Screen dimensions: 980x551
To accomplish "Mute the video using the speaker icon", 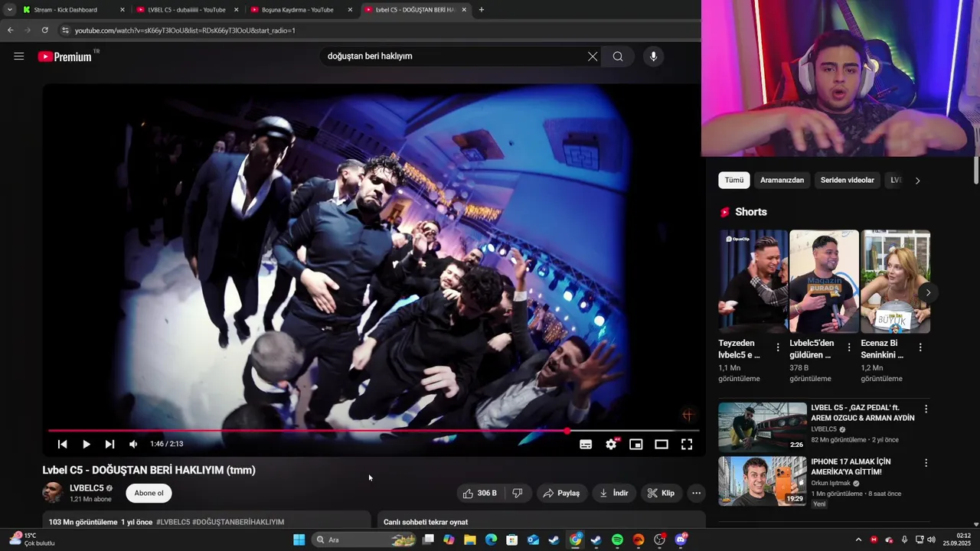I will tap(133, 444).
